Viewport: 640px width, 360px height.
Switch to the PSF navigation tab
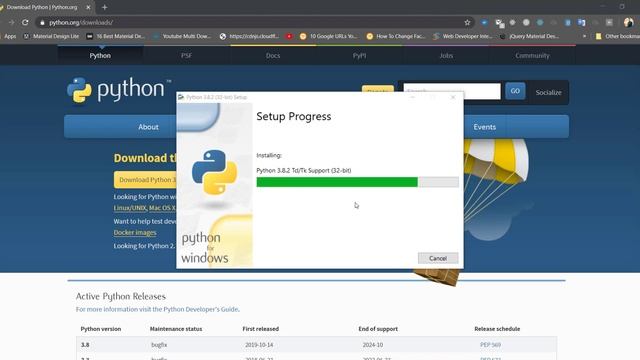coord(187,56)
